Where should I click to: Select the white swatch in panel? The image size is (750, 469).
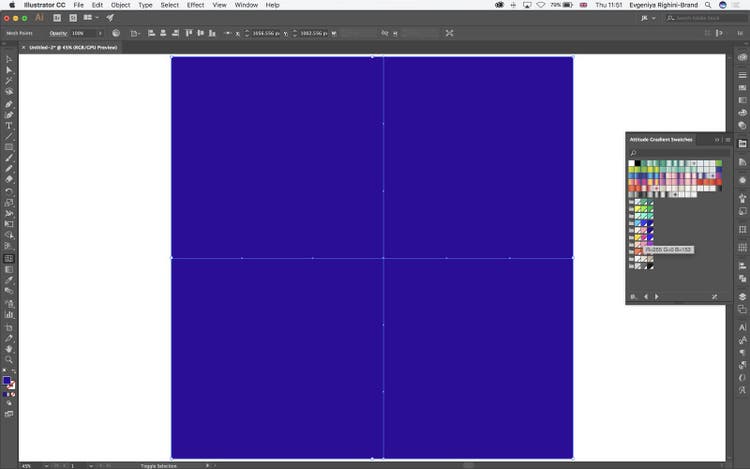point(631,164)
